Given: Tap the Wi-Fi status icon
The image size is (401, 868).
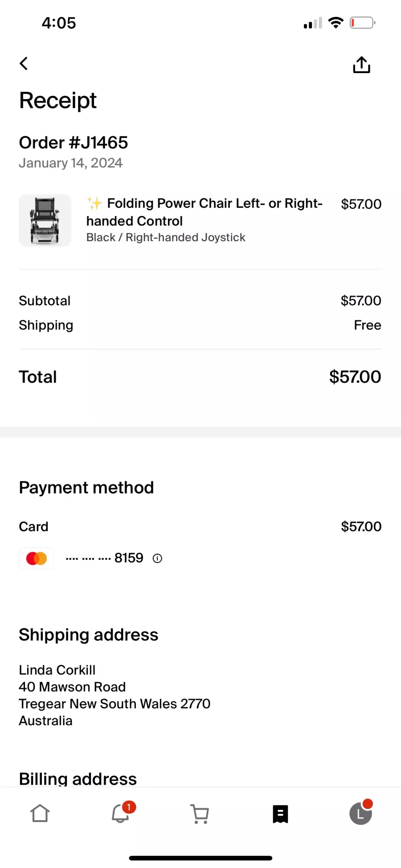Looking at the screenshot, I should tap(336, 23).
